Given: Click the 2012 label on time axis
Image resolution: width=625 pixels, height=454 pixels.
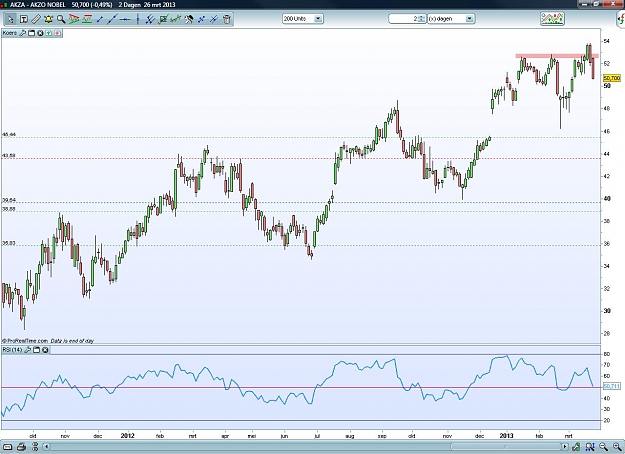Looking at the screenshot, I should pos(127,436).
